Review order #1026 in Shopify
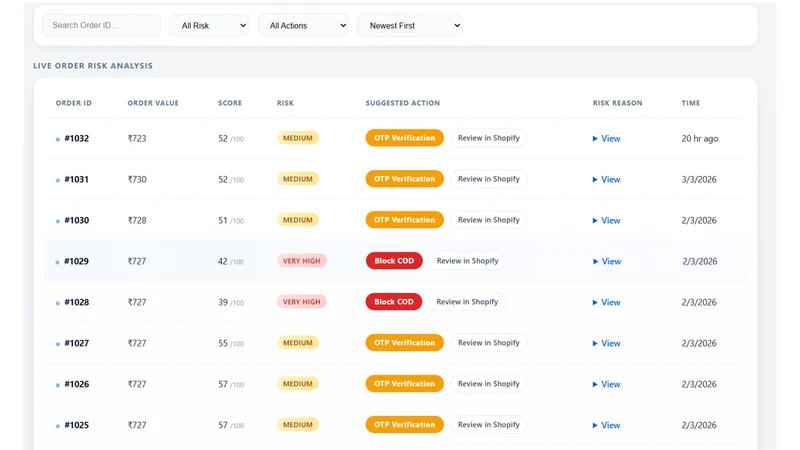Screen dimensions: 800x450 click(488, 384)
